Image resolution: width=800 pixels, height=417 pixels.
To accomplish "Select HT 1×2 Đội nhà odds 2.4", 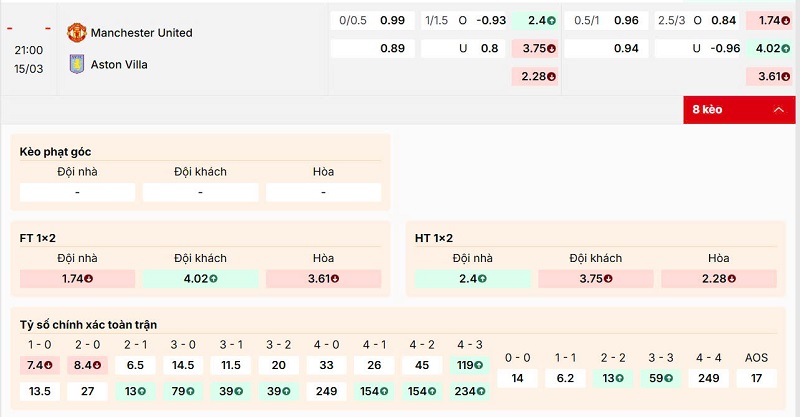I will point(472,279).
